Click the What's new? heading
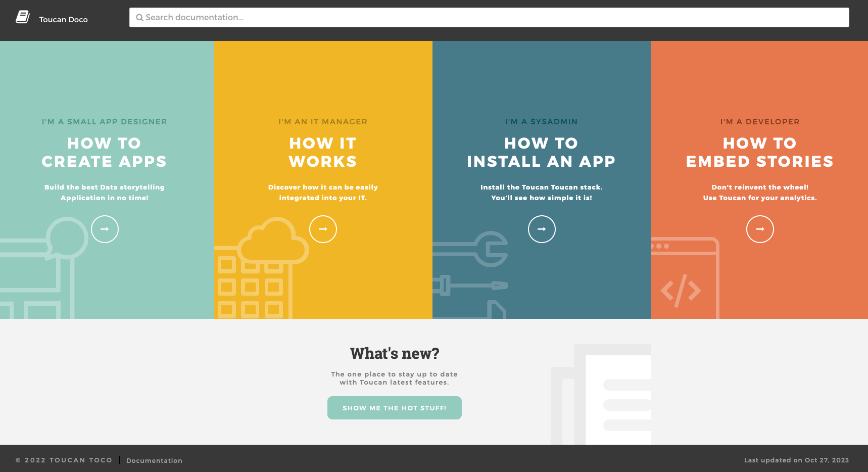Screen dimensions: 868x472 click(x=395, y=353)
